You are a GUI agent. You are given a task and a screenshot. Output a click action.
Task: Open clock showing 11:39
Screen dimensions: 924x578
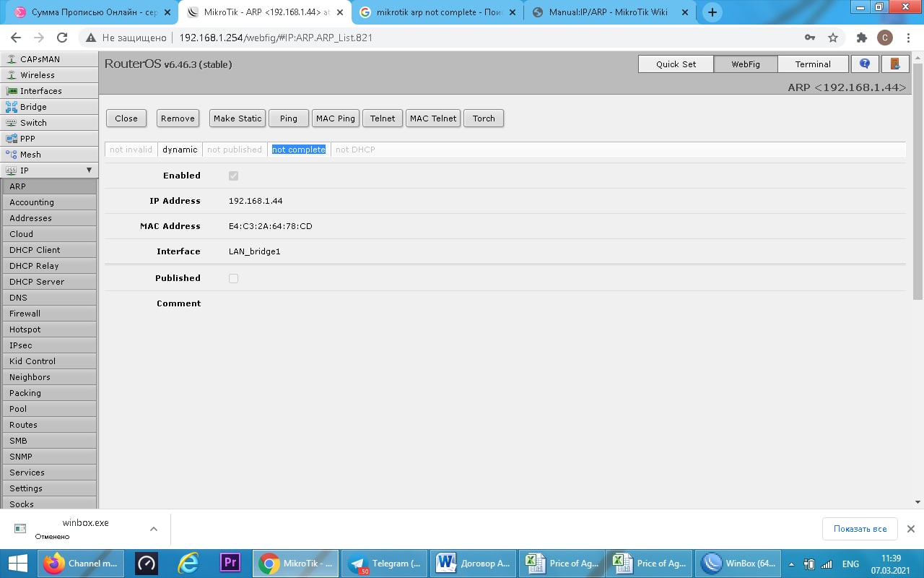891,564
